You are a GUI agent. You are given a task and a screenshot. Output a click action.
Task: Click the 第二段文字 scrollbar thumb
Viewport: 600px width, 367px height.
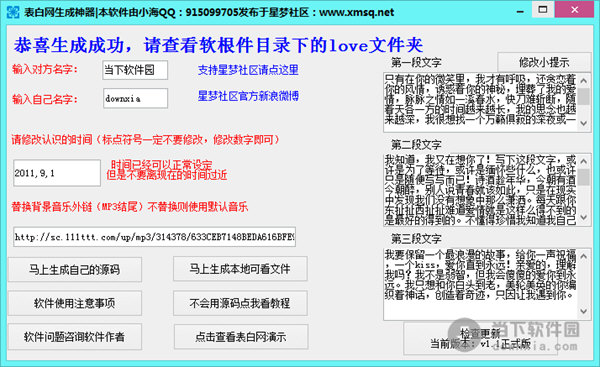click(x=584, y=176)
